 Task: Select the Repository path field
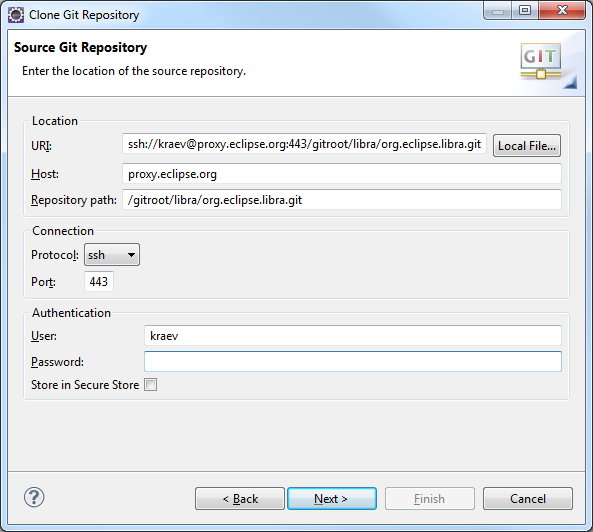[x=342, y=200]
